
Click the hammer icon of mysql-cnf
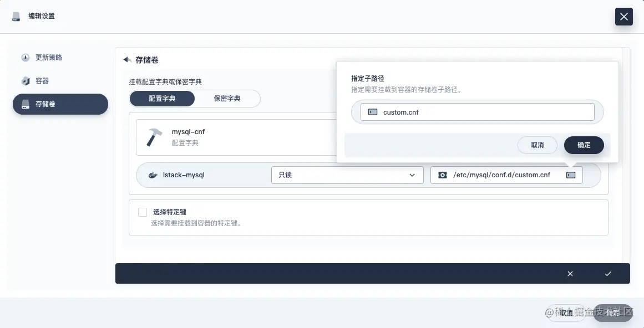154,137
